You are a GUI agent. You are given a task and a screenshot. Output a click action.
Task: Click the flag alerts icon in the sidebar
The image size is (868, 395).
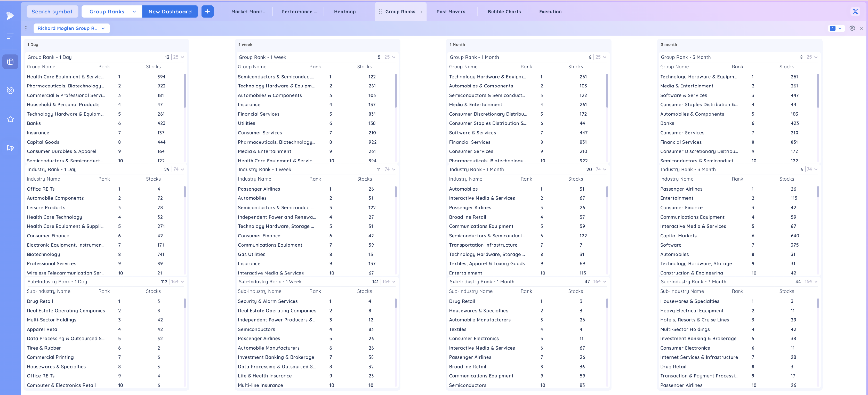click(x=10, y=148)
